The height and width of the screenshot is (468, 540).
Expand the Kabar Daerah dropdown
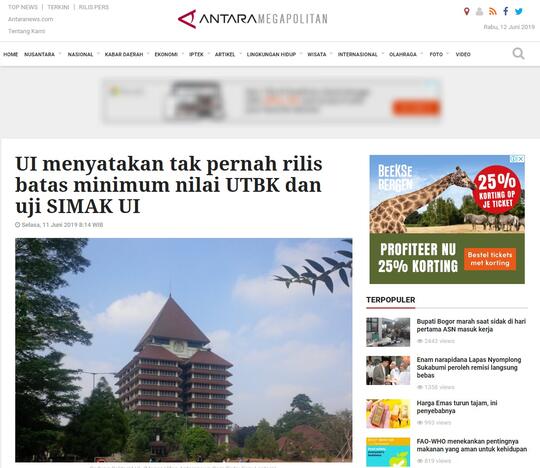point(148,54)
